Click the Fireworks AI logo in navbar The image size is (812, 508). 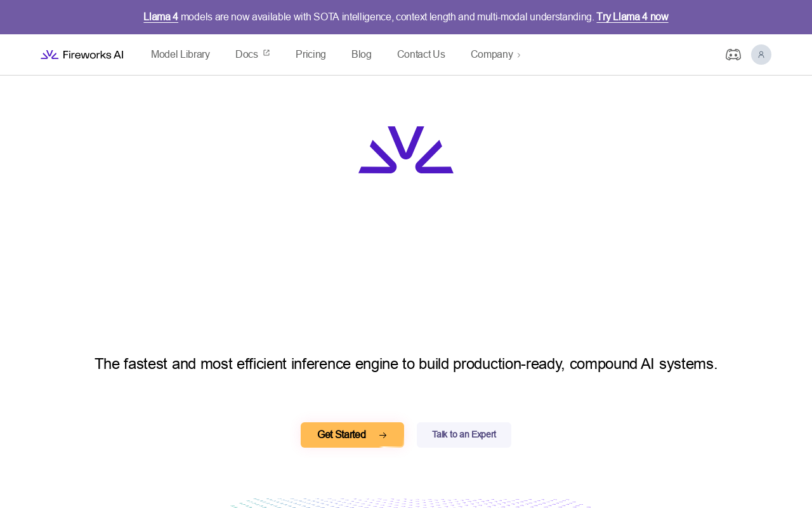click(82, 55)
